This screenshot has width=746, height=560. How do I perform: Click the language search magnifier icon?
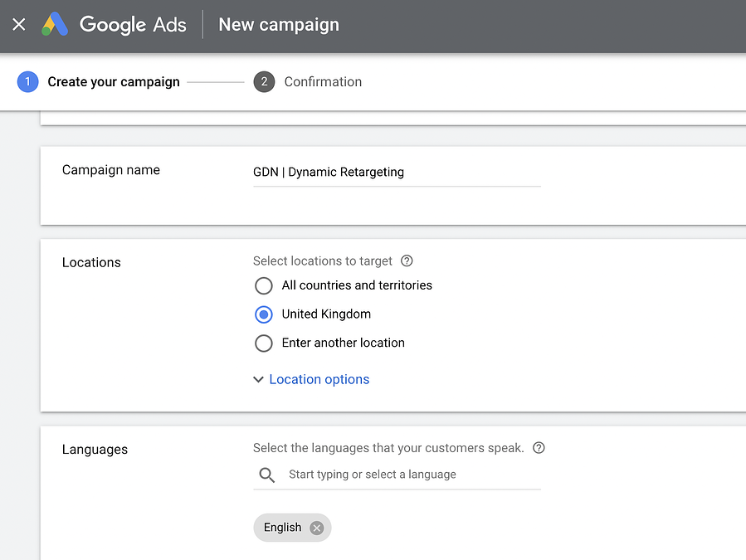coord(266,475)
